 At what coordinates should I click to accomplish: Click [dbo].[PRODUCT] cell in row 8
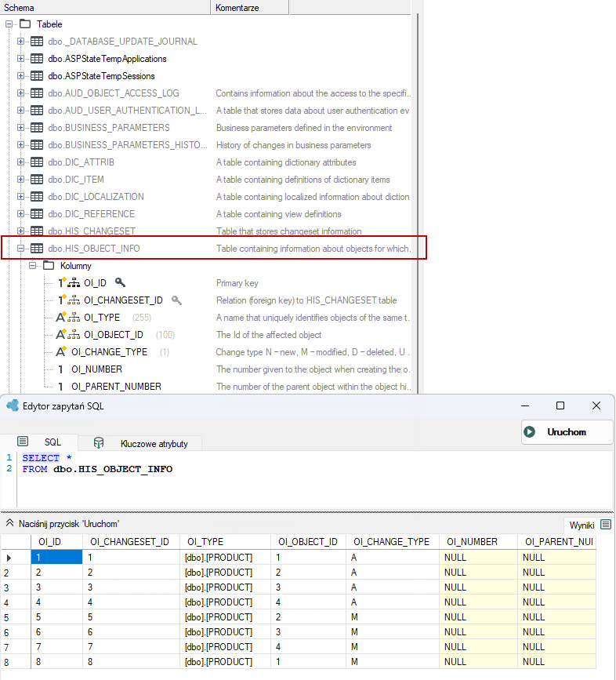click(x=225, y=662)
